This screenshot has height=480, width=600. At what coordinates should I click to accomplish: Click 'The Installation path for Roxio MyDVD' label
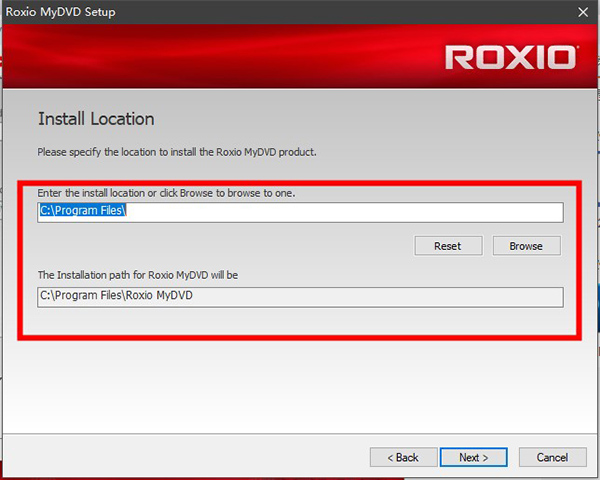coord(138,275)
